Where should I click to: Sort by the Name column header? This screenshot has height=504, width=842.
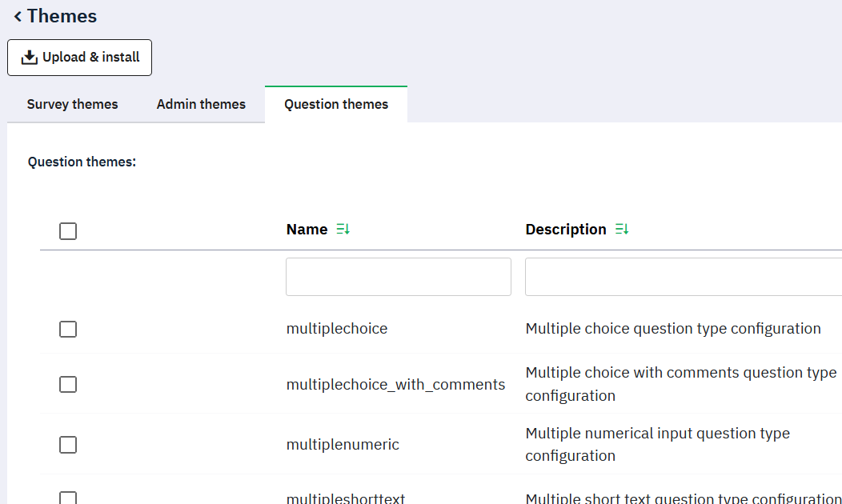(307, 230)
